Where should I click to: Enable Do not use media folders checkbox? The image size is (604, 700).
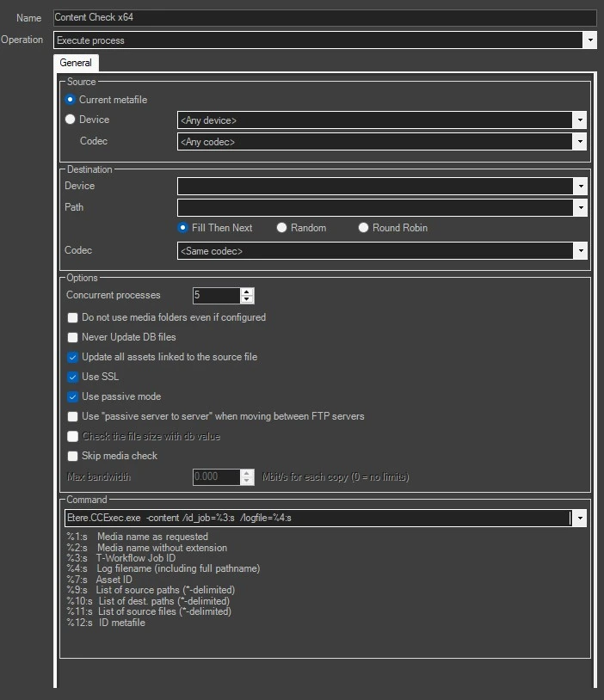(x=73, y=317)
